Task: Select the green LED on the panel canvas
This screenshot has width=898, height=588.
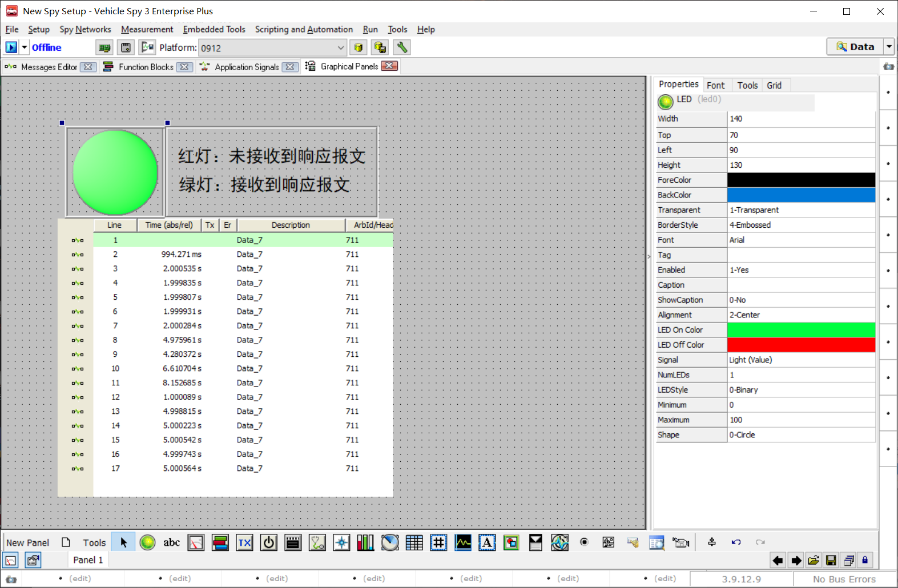Action: click(x=115, y=172)
